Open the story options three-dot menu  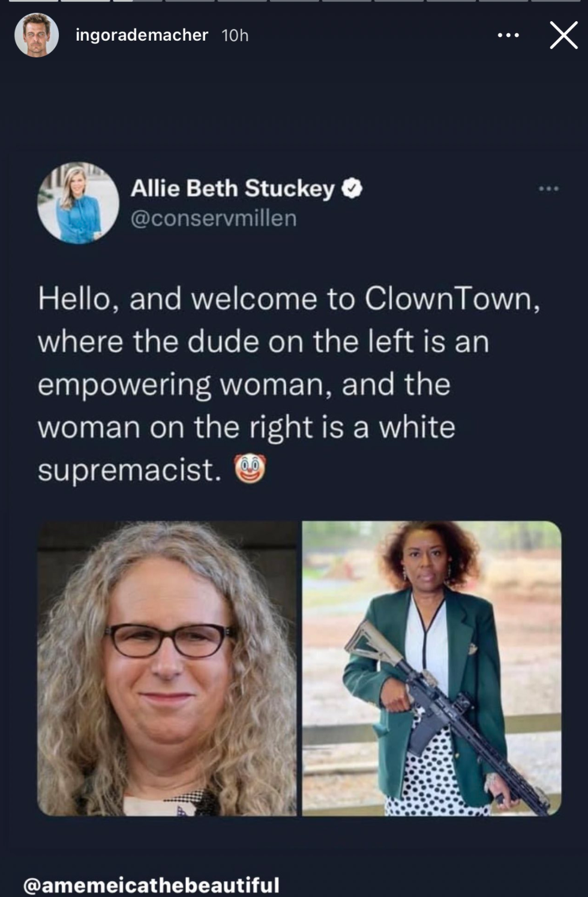[508, 35]
